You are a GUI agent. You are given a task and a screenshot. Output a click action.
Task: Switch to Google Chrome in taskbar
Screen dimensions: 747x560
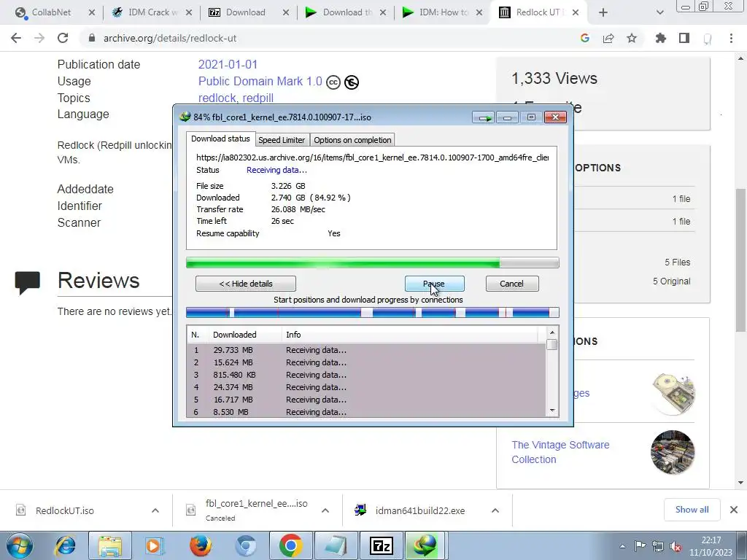(x=291, y=545)
